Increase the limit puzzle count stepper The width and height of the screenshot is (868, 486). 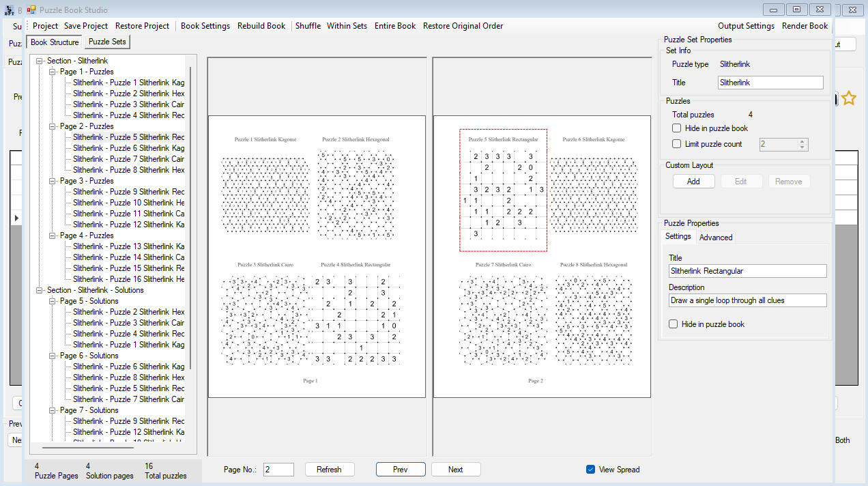coord(802,141)
